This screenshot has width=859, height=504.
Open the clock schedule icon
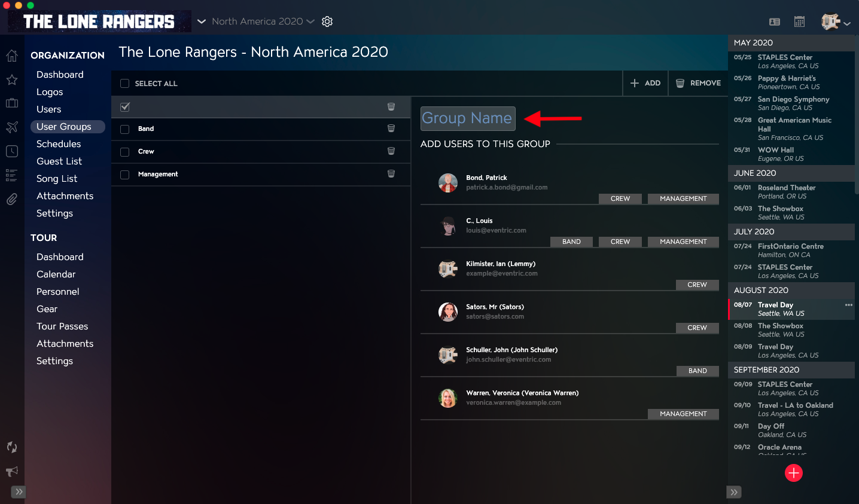click(12, 151)
